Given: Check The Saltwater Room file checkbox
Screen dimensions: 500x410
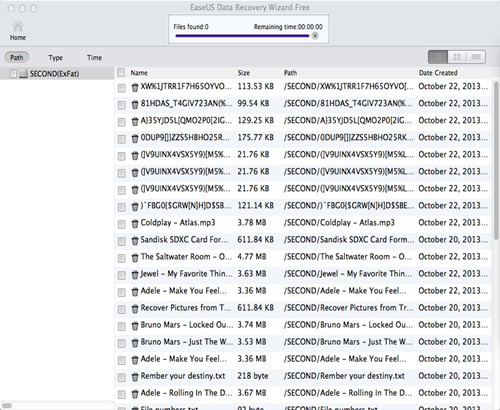Looking at the screenshot, I should (x=122, y=258).
